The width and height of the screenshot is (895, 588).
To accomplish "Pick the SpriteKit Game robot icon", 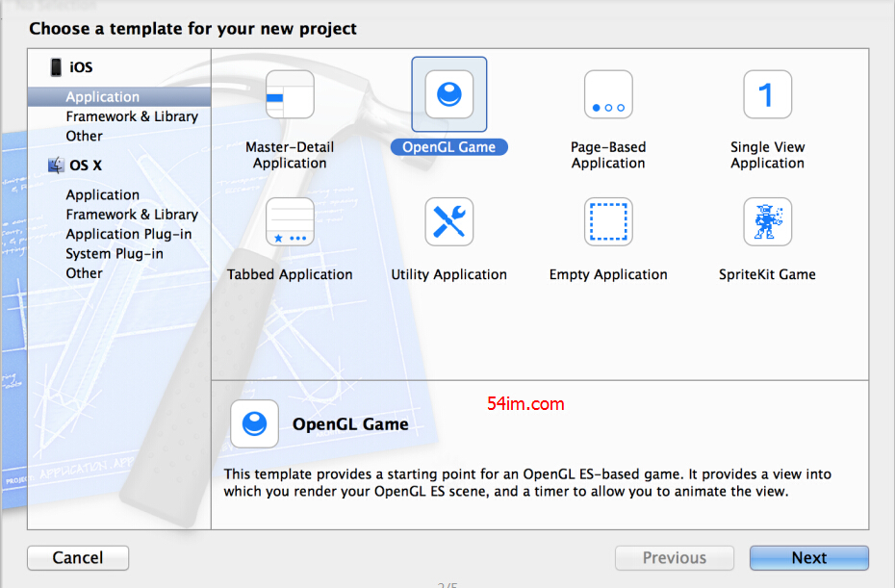I will [767, 222].
